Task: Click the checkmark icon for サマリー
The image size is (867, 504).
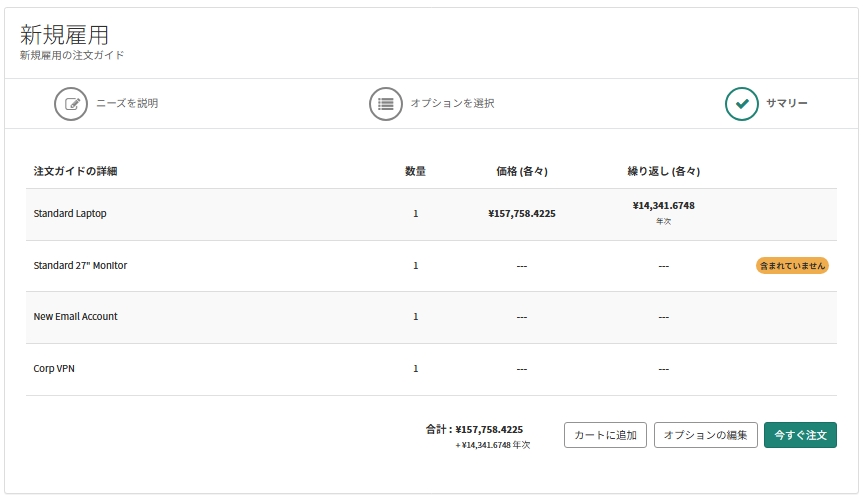Action: point(741,104)
